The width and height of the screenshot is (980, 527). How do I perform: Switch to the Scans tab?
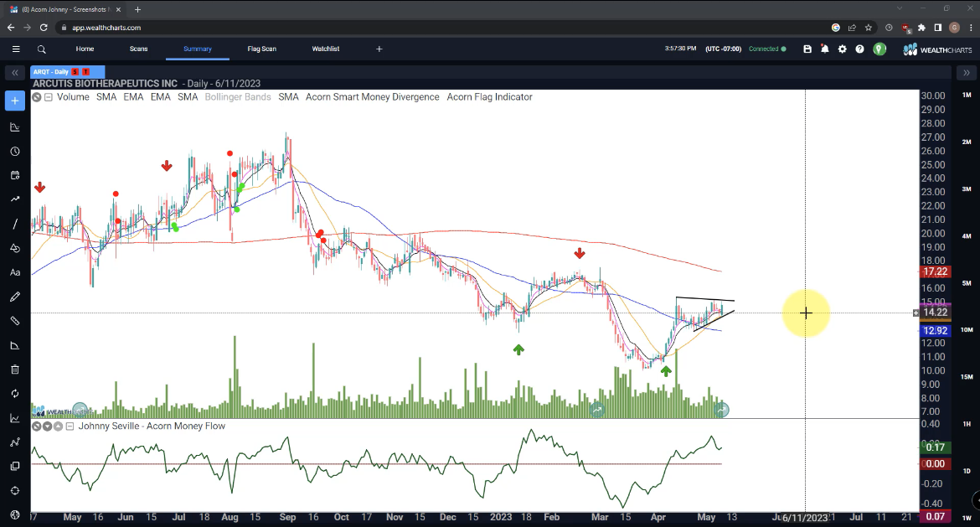click(x=139, y=49)
